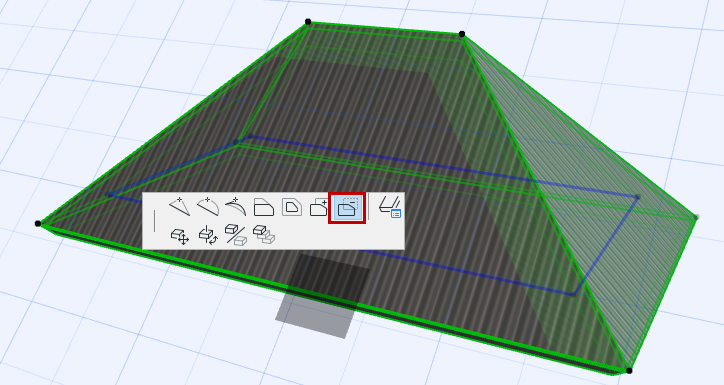This screenshot has width=724, height=385.
Task: Select the gray box beneath the roof
Action: click(x=322, y=296)
